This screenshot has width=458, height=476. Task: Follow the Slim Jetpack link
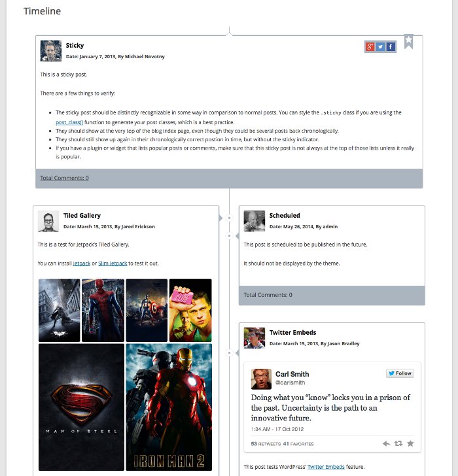pos(113,263)
